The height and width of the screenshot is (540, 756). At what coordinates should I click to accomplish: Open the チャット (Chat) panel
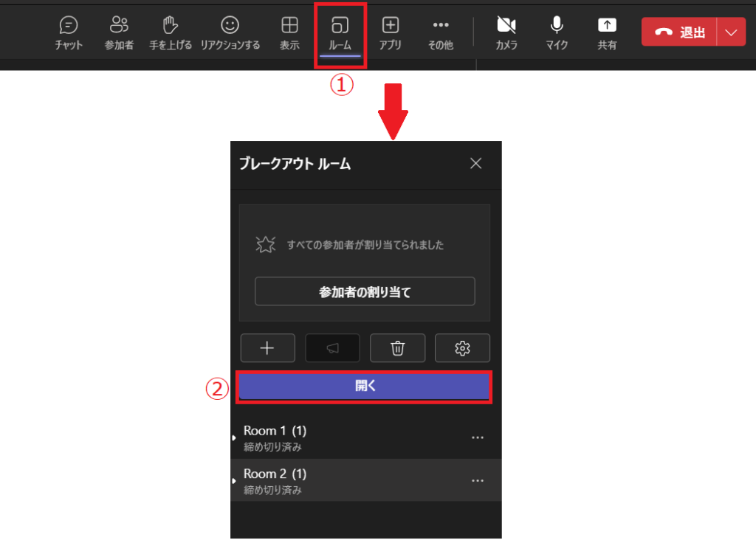(69, 33)
